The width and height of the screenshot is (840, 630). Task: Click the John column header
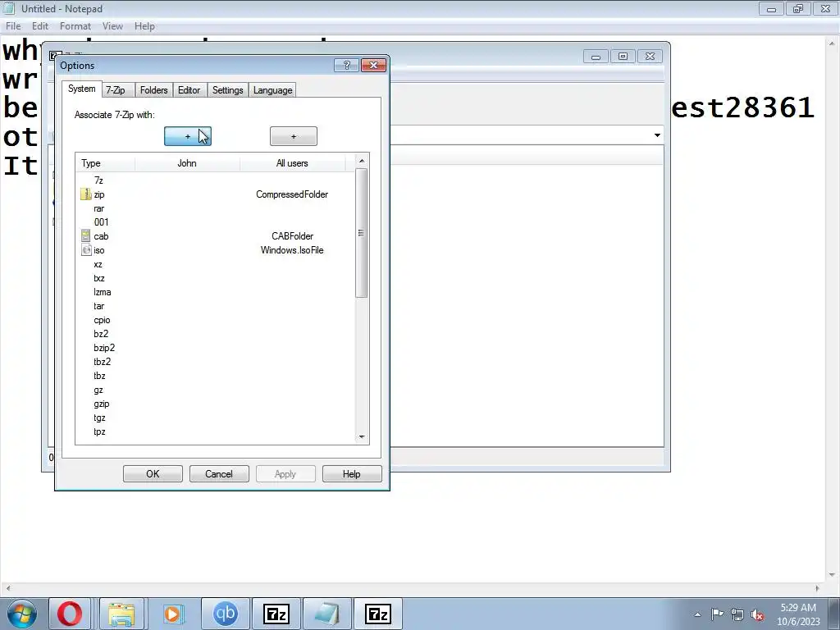pyautogui.click(x=187, y=163)
